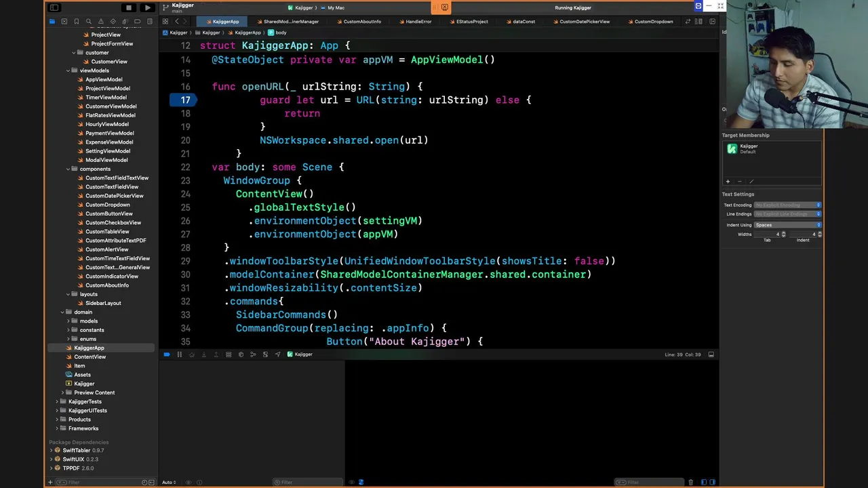Click the related items grid icon
This screenshot has width=868, height=488.
coord(165,22)
